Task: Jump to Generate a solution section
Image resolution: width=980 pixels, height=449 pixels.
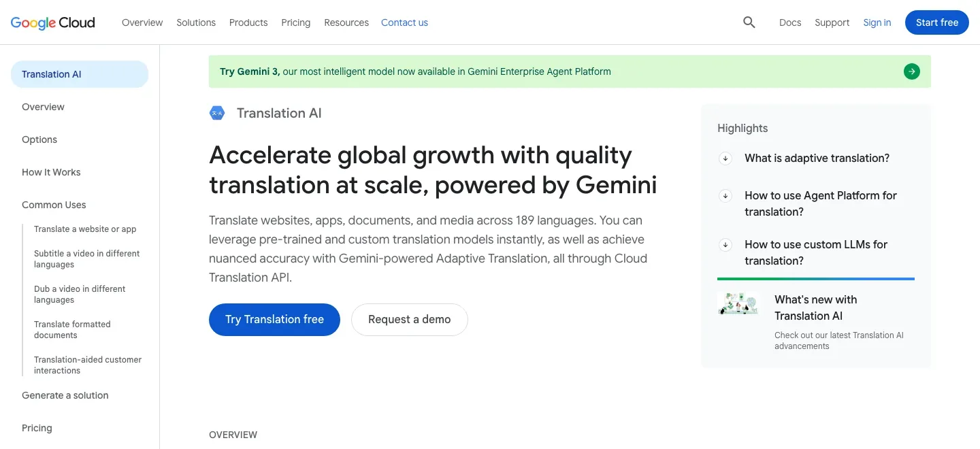Action: (x=65, y=395)
